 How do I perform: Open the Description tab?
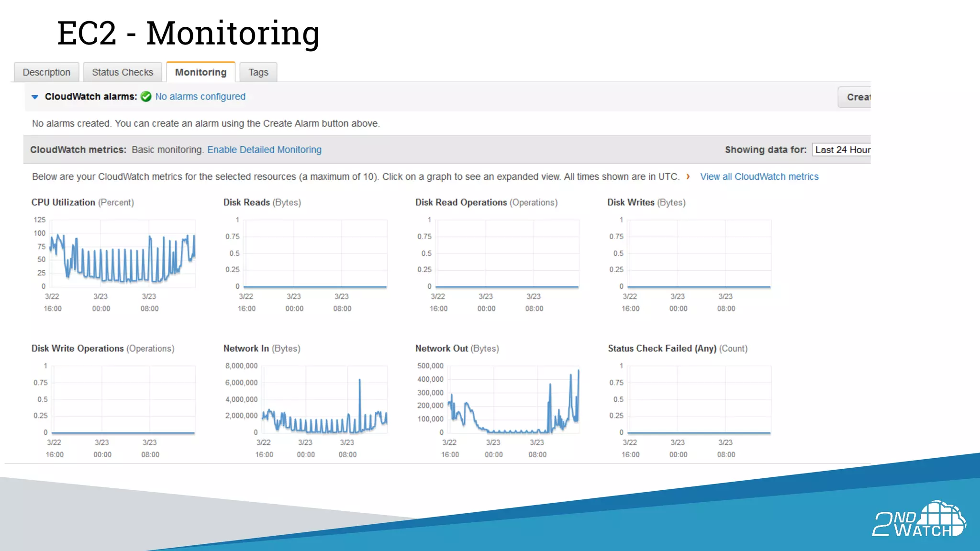[46, 72]
